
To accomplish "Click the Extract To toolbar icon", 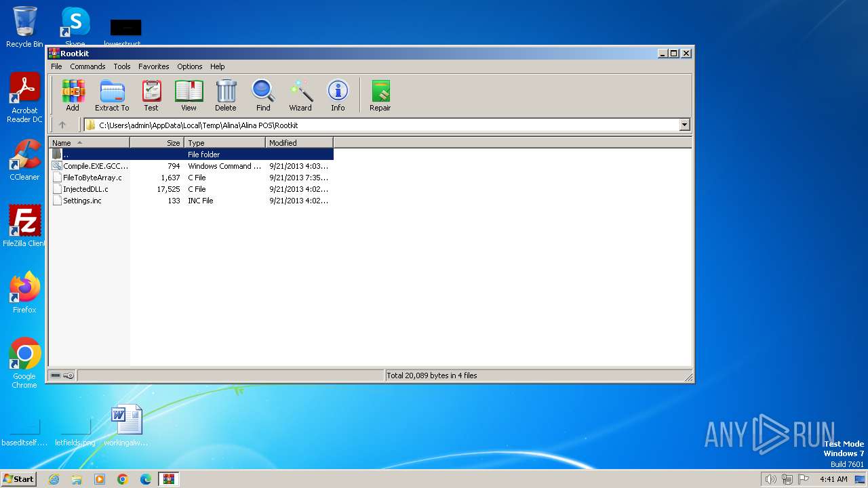I will coord(112,95).
